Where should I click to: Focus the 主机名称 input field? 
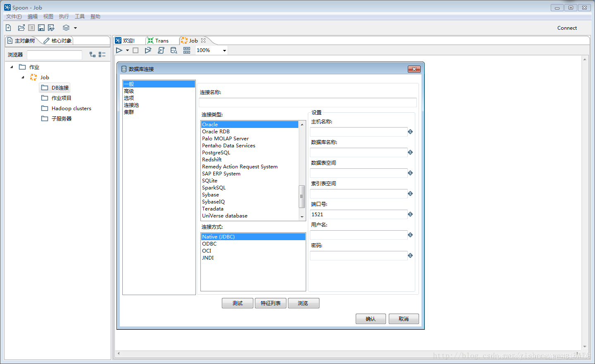[359, 132]
